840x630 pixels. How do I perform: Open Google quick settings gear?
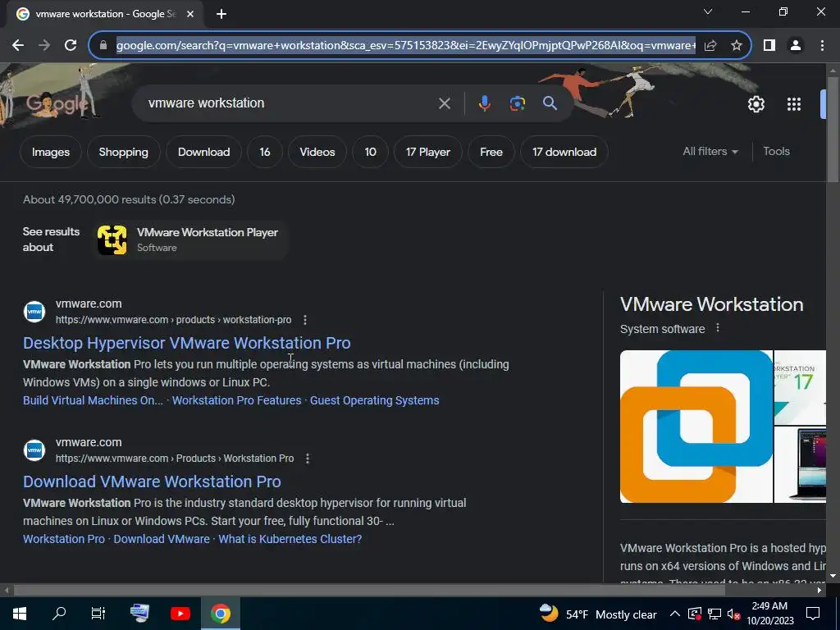[756, 104]
